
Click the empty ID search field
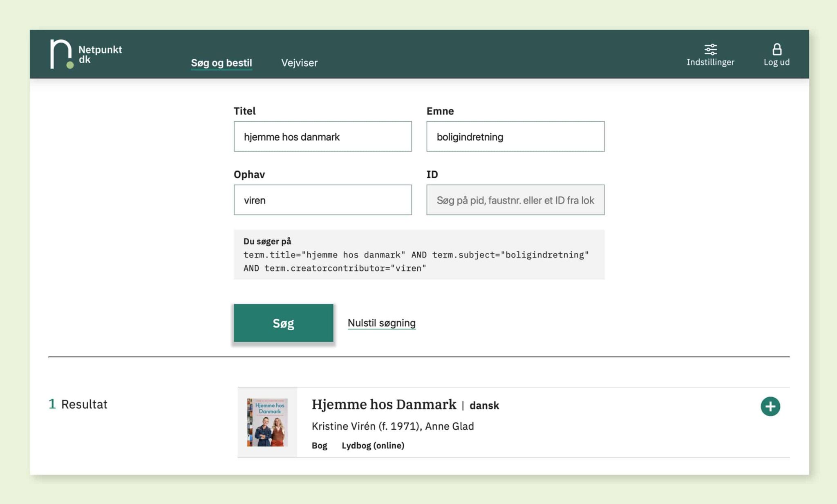click(515, 200)
